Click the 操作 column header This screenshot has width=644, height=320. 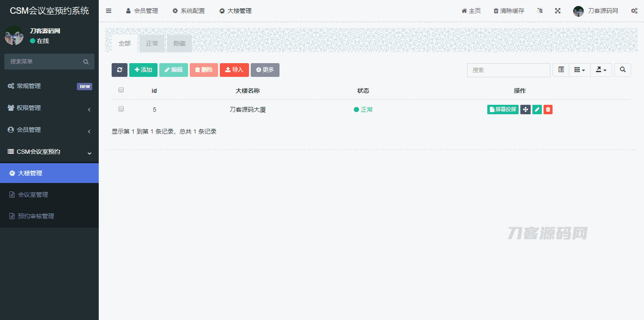[519, 91]
